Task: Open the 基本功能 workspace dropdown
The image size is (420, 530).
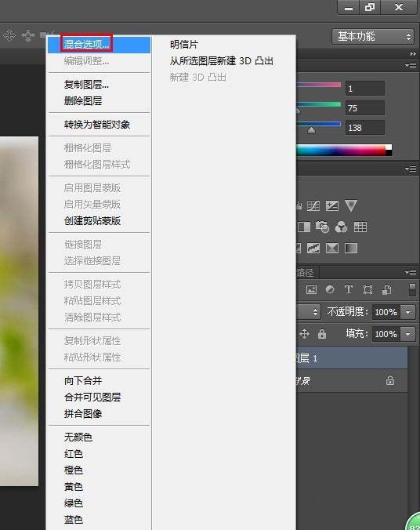Action: tap(373, 37)
